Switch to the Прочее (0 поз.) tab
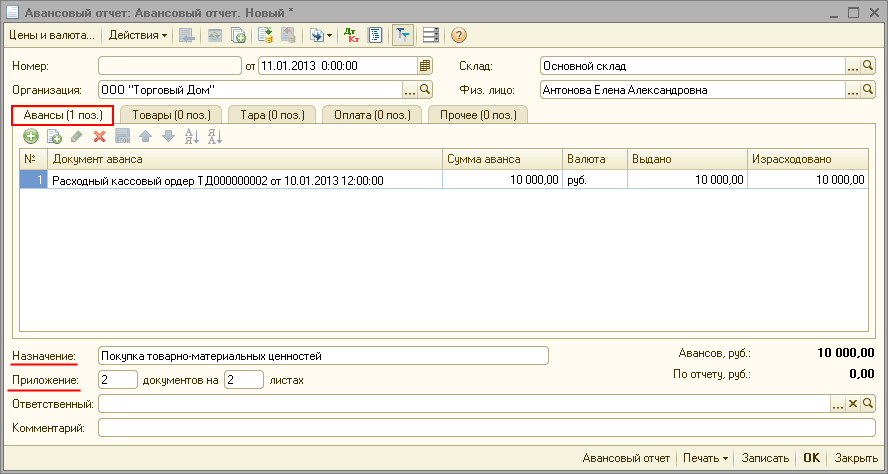The width and height of the screenshot is (888, 474). point(478,115)
